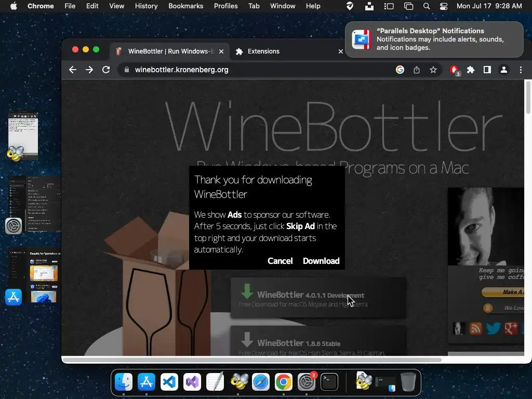Open TextEdit from the Dock
The image size is (532, 399).
(215, 382)
